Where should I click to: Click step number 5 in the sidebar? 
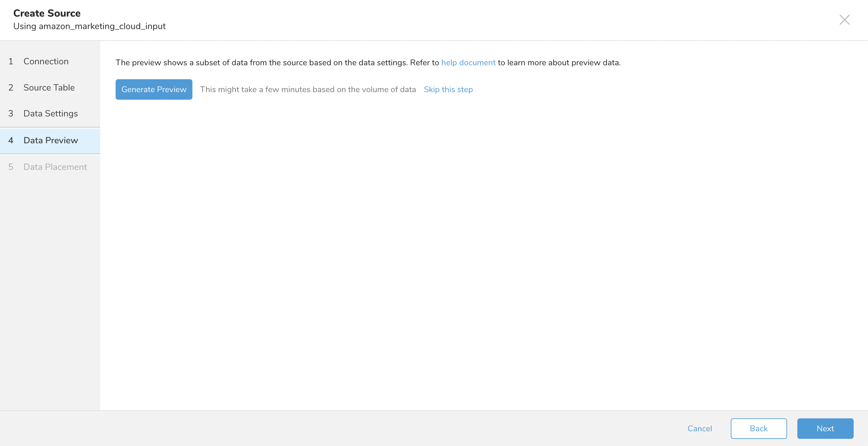(x=11, y=167)
